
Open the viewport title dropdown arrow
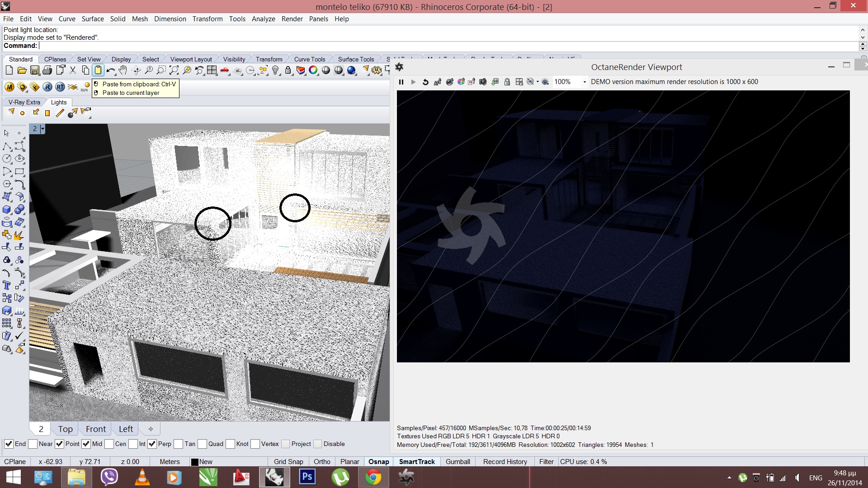tap(42, 129)
